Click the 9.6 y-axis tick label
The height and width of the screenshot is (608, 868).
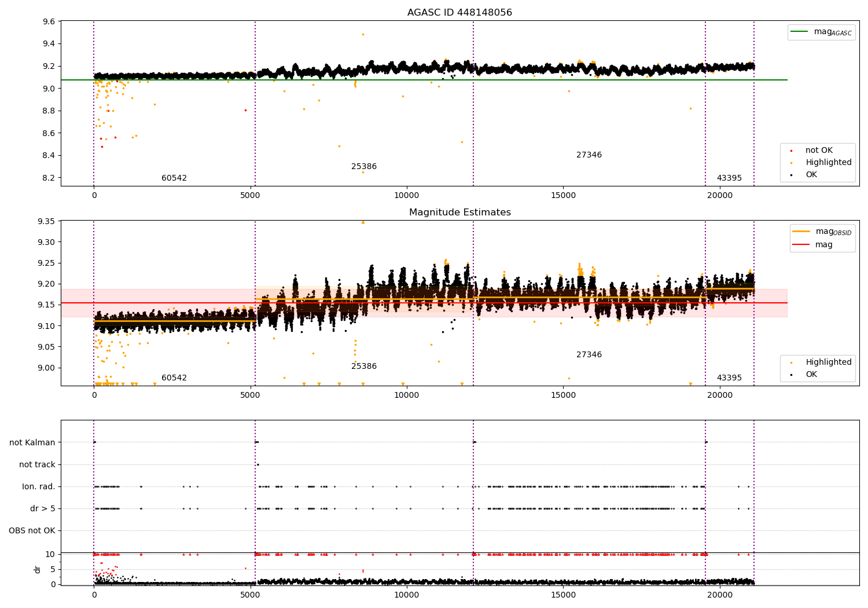coord(49,21)
